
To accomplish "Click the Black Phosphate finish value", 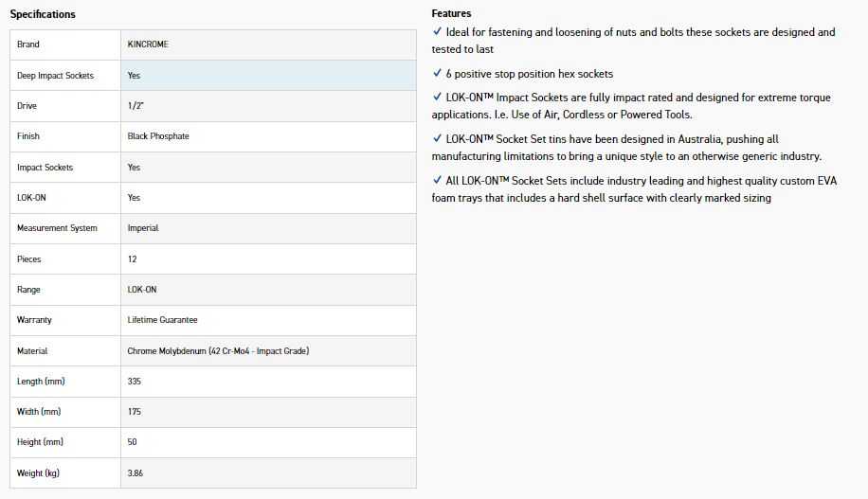I will click(x=158, y=136).
